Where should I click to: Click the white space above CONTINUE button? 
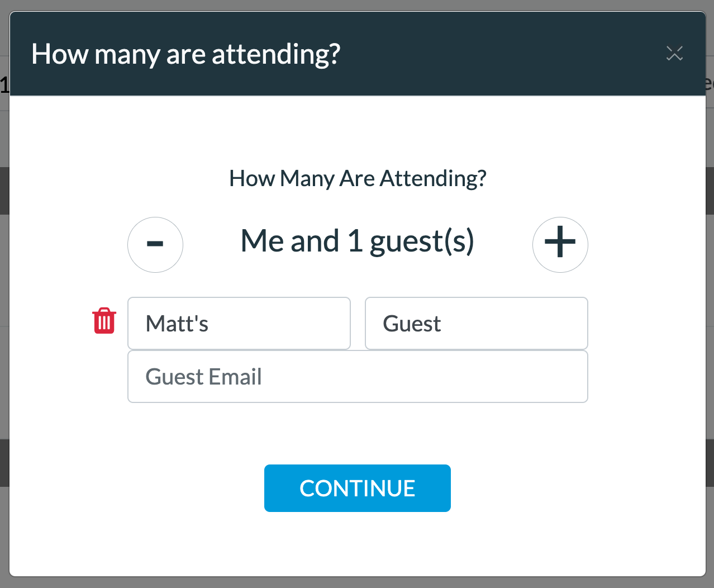click(358, 434)
